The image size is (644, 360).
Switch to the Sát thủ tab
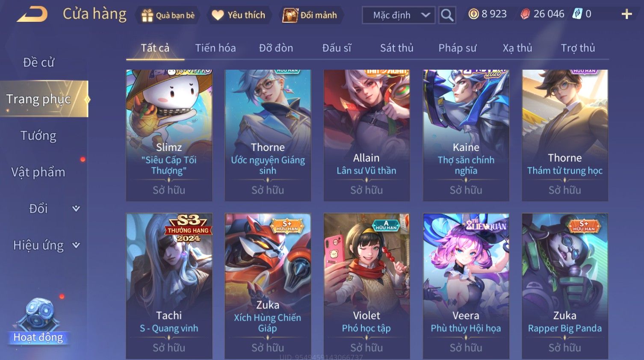397,48
